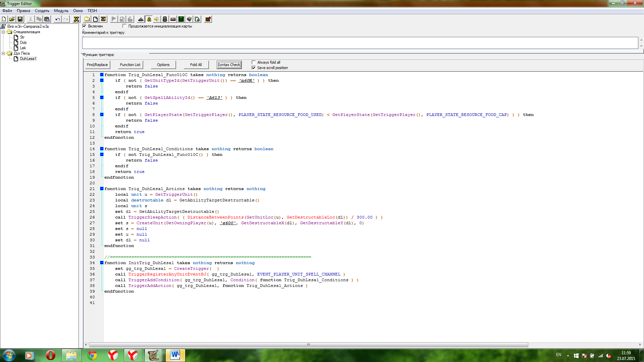Click the Test Map checkmark icon
Screen dimensions: 644x362
coord(208,19)
